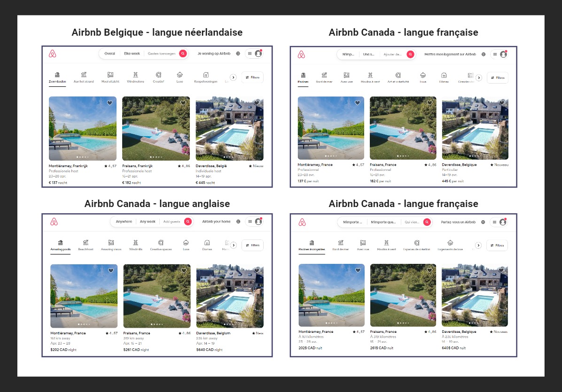
Task: Click the Any week search field
Action: point(148,222)
